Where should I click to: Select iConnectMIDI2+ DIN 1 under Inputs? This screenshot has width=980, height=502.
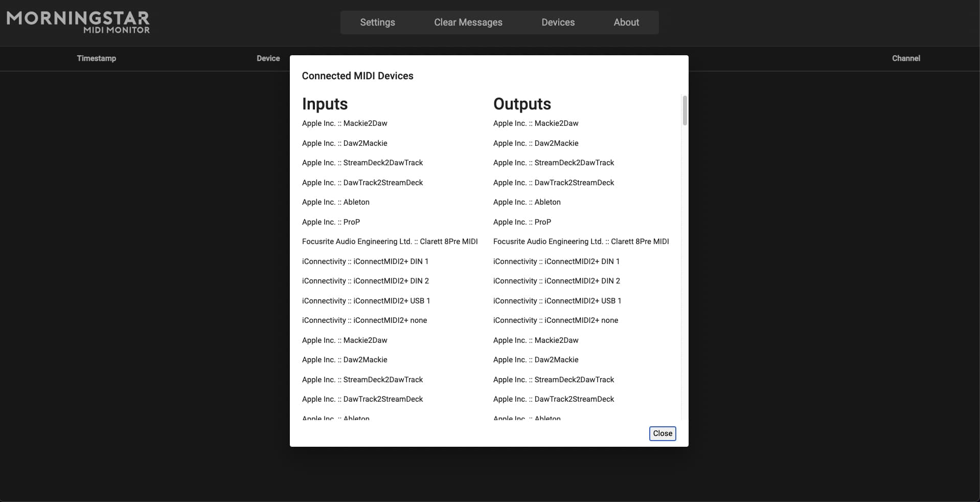pos(366,261)
